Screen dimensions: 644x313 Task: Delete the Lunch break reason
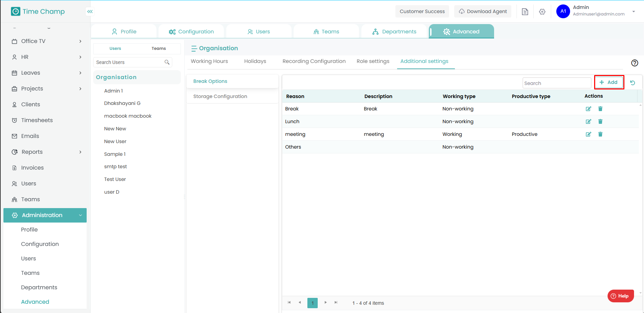coord(600,121)
